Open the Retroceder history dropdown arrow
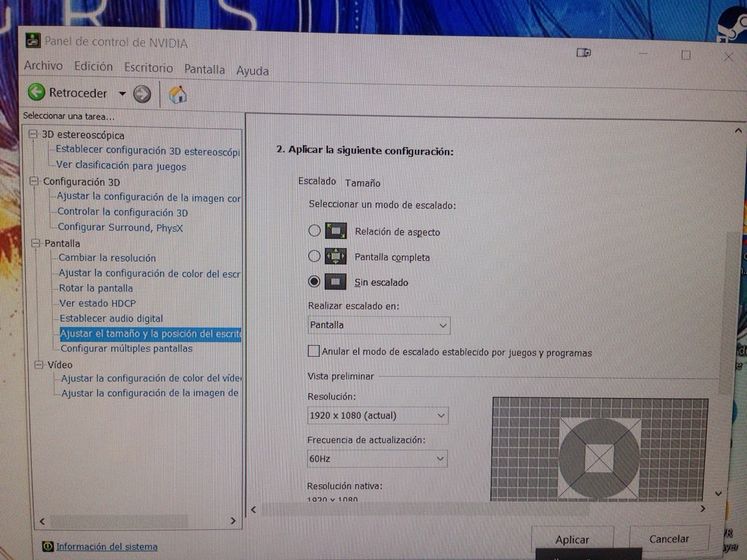747x560 pixels. tap(122, 93)
